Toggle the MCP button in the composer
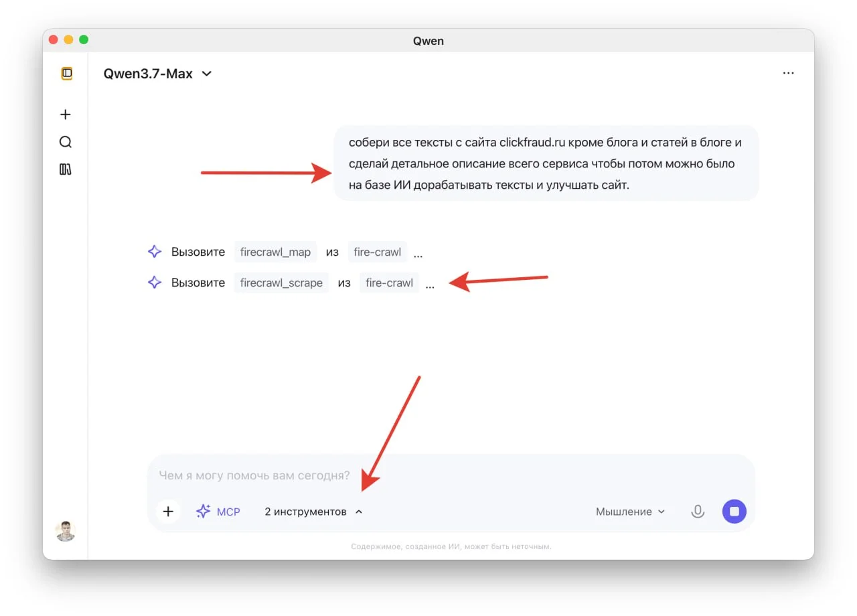The width and height of the screenshot is (857, 616). pos(218,512)
